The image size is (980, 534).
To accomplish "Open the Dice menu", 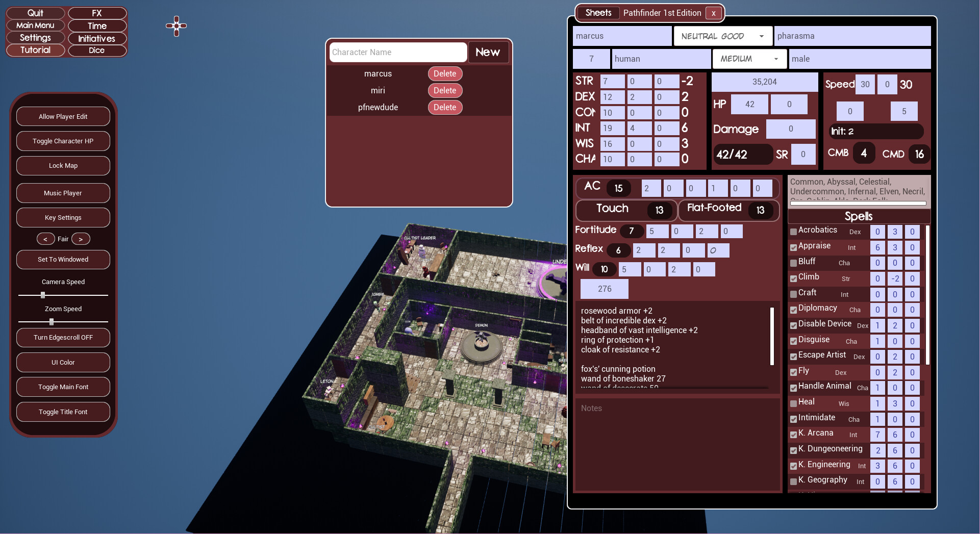I will pos(96,50).
